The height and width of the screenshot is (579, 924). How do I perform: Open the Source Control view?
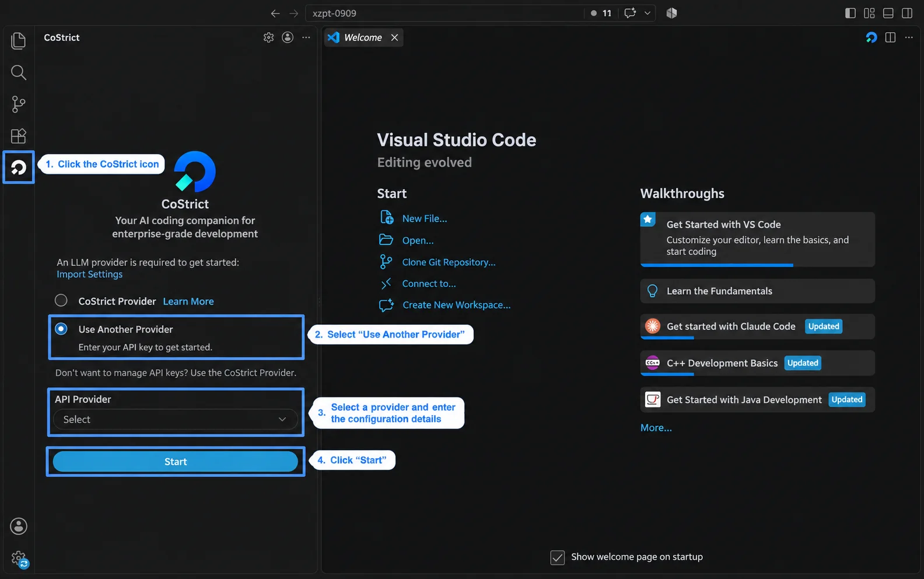pos(19,104)
